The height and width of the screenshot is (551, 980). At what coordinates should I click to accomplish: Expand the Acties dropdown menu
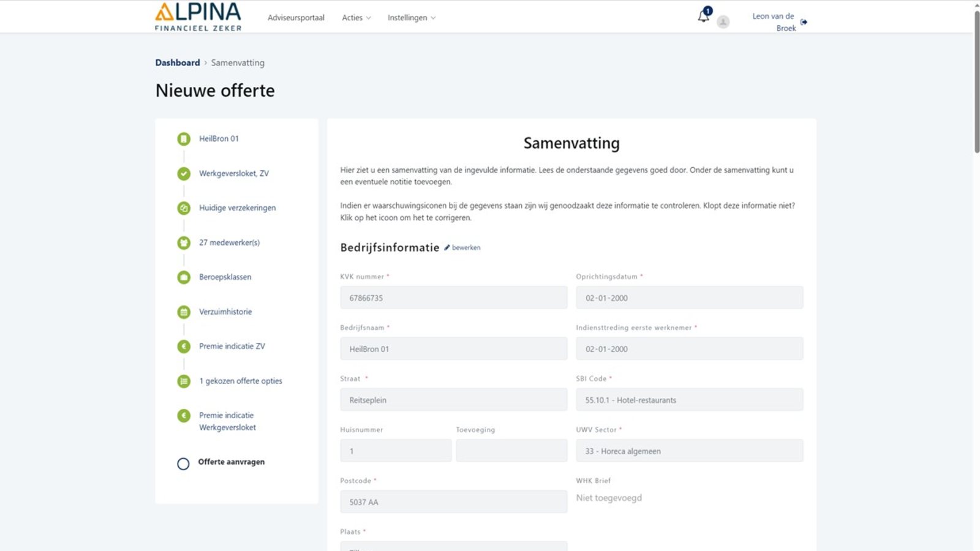click(356, 18)
